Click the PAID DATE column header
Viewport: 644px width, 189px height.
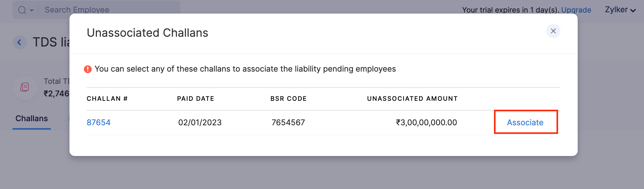pyautogui.click(x=195, y=99)
